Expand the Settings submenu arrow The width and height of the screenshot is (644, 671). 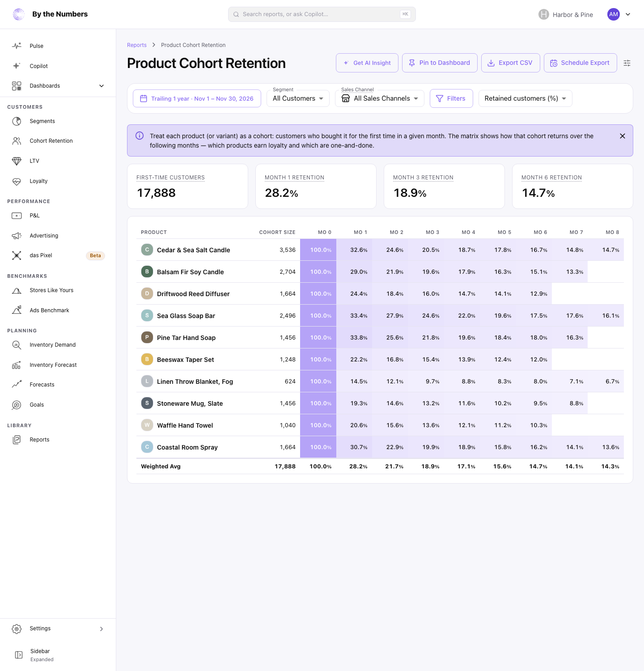pyautogui.click(x=102, y=629)
